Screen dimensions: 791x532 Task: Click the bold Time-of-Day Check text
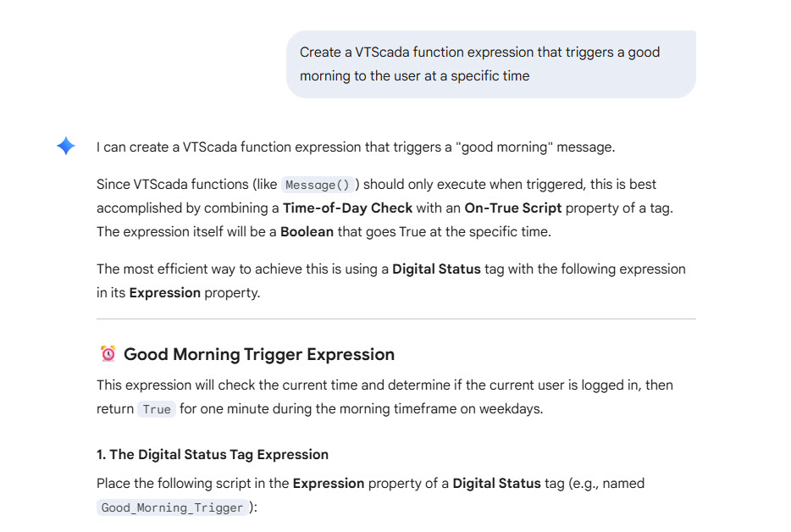point(347,208)
